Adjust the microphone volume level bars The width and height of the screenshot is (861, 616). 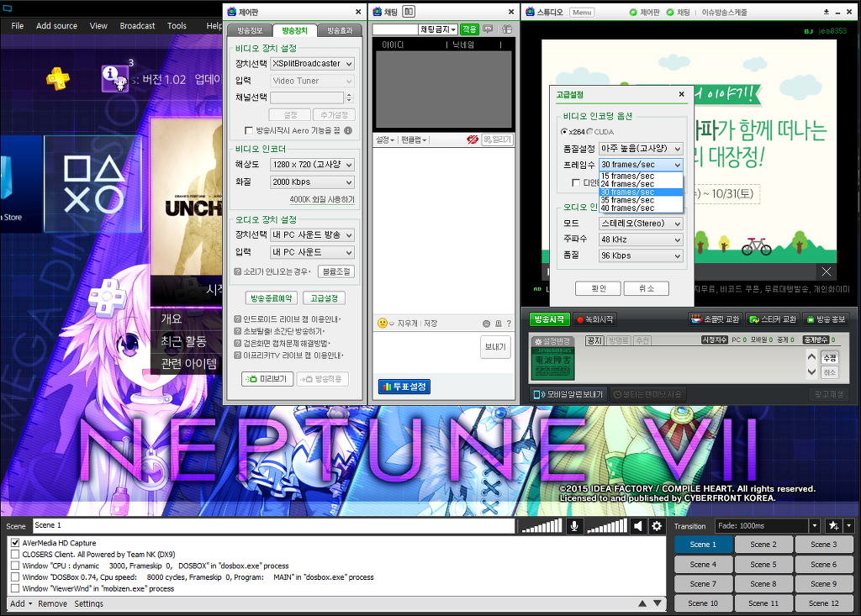pos(541,526)
